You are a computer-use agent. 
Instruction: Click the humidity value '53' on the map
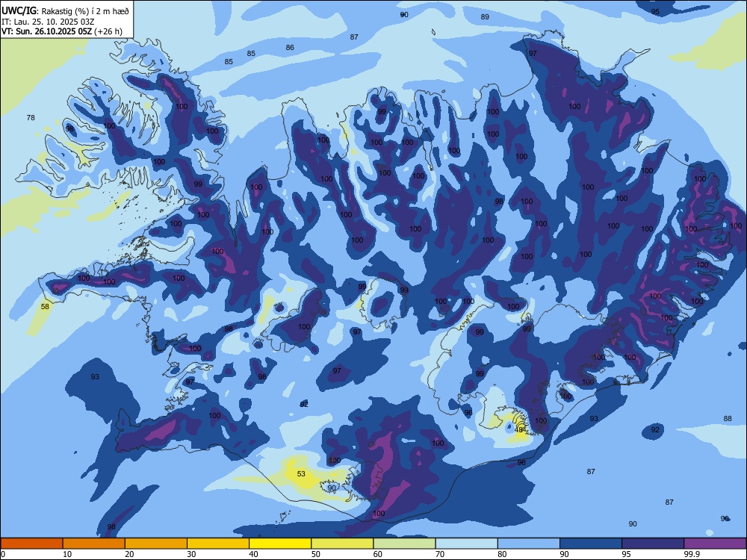[301, 474]
